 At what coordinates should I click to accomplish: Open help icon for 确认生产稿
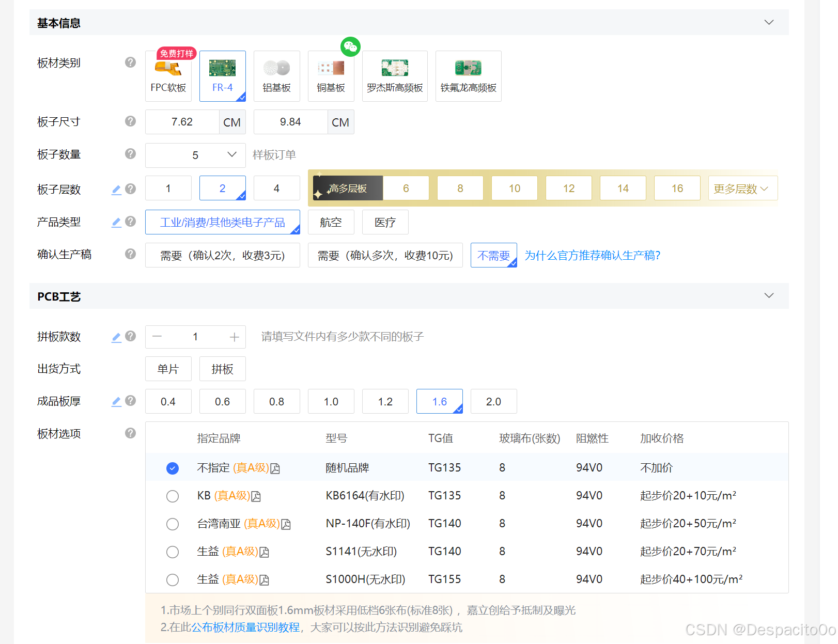tap(131, 254)
